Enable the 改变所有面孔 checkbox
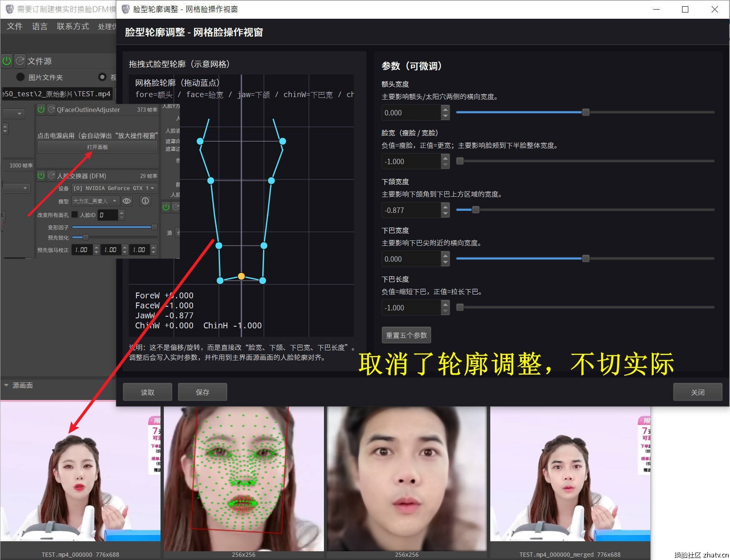730x560 pixels. tap(75, 215)
